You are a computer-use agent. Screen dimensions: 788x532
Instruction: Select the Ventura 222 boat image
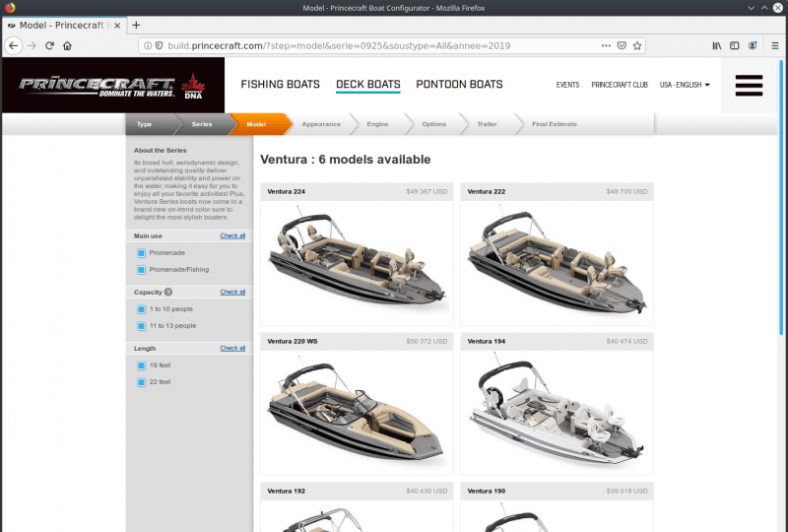[557, 262]
